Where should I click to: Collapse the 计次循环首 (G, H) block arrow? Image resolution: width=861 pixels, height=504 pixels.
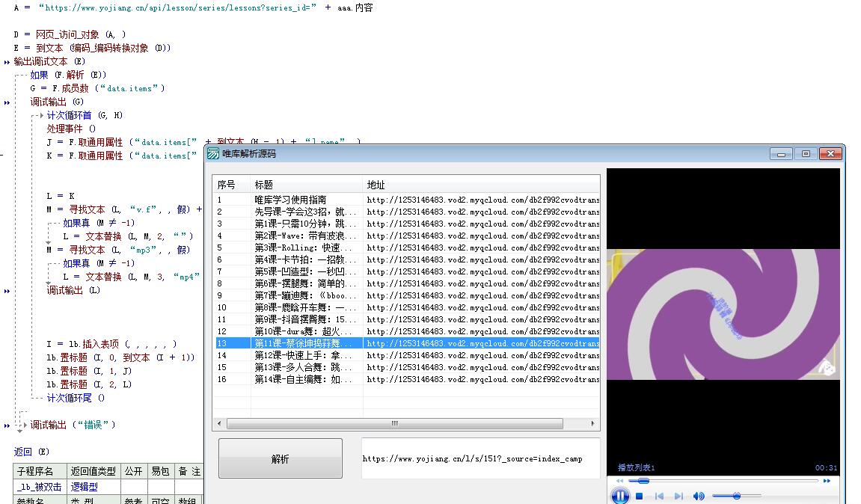click(x=41, y=115)
